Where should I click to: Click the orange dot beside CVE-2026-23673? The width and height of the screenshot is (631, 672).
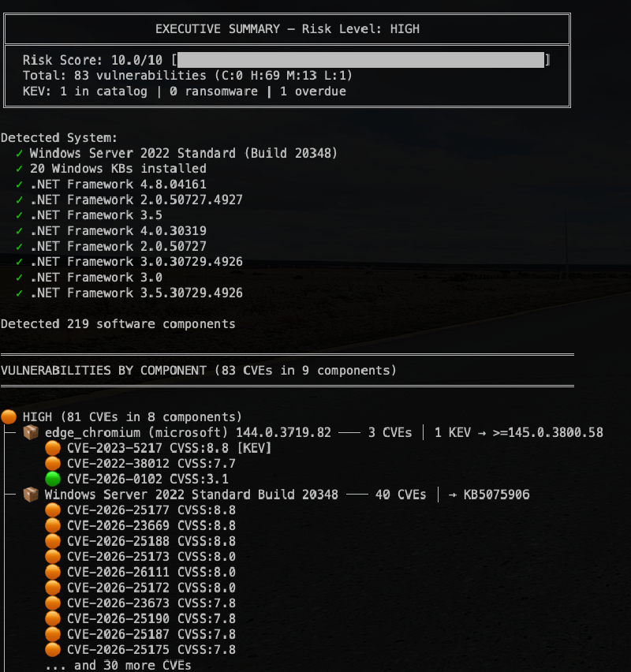53,603
